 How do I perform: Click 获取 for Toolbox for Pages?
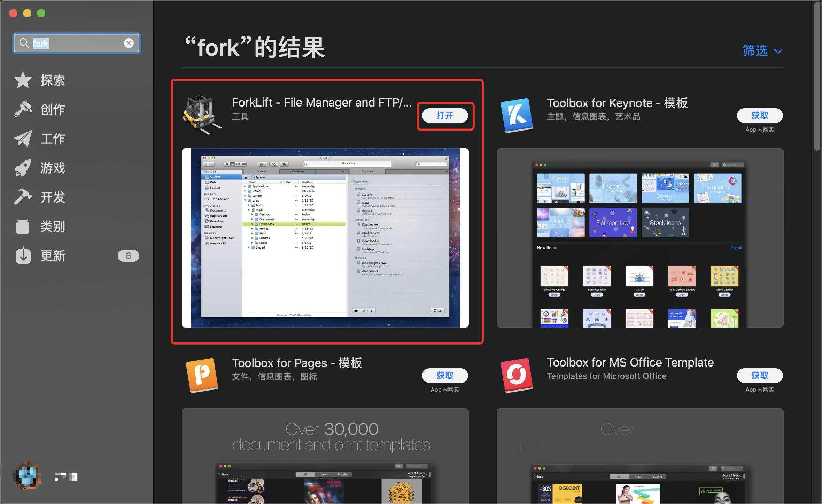click(x=445, y=375)
